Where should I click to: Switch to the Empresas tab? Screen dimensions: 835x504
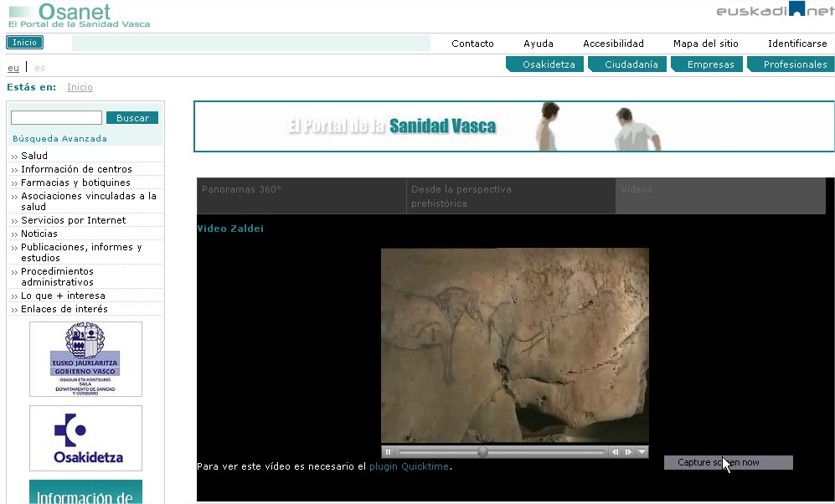click(707, 64)
